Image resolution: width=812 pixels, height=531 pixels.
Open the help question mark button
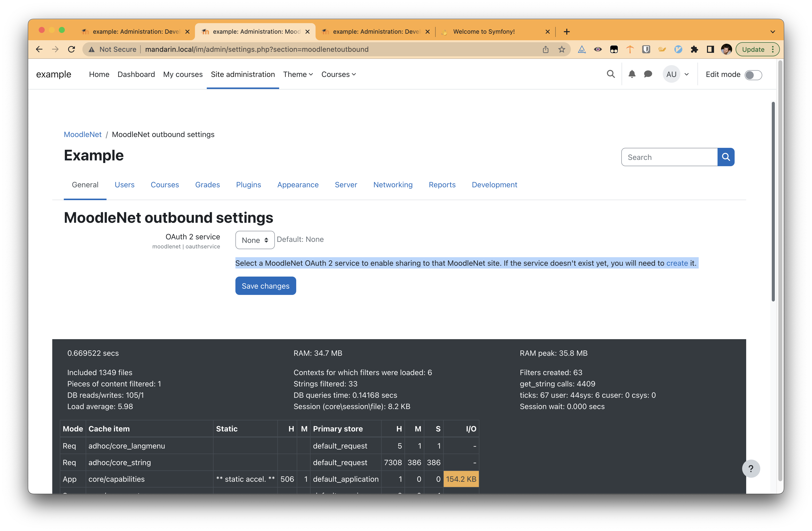(x=751, y=468)
